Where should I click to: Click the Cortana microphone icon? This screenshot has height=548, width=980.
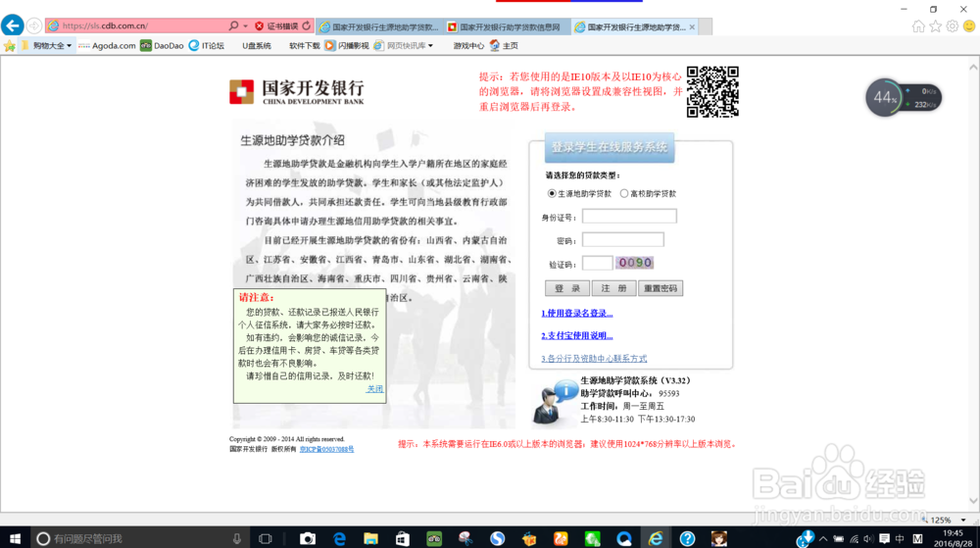[x=237, y=538]
